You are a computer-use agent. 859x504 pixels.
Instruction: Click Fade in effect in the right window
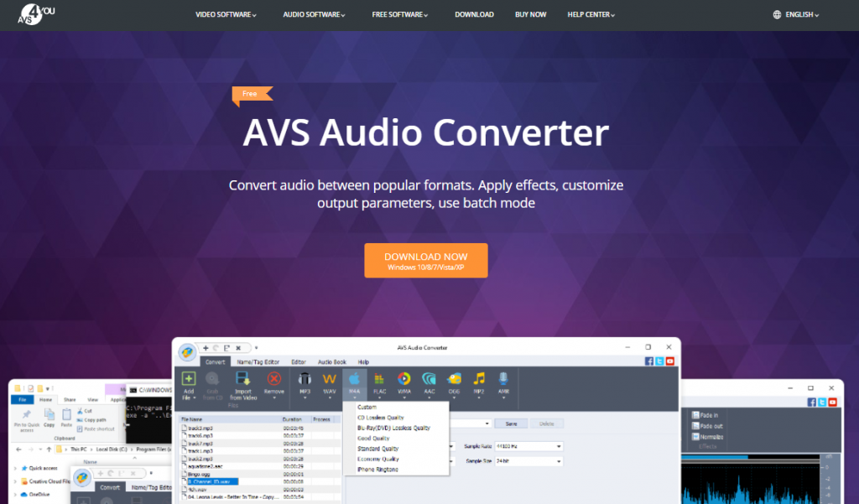point(705,415)
